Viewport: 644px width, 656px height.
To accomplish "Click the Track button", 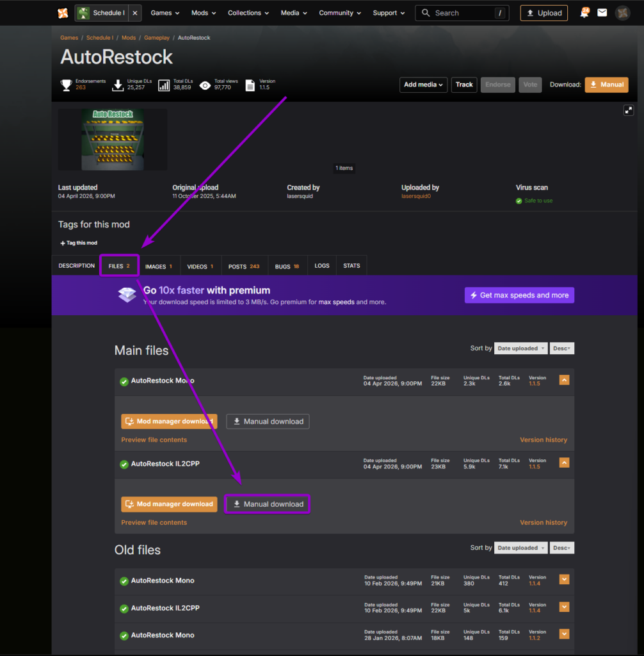I will coord(463,85).
